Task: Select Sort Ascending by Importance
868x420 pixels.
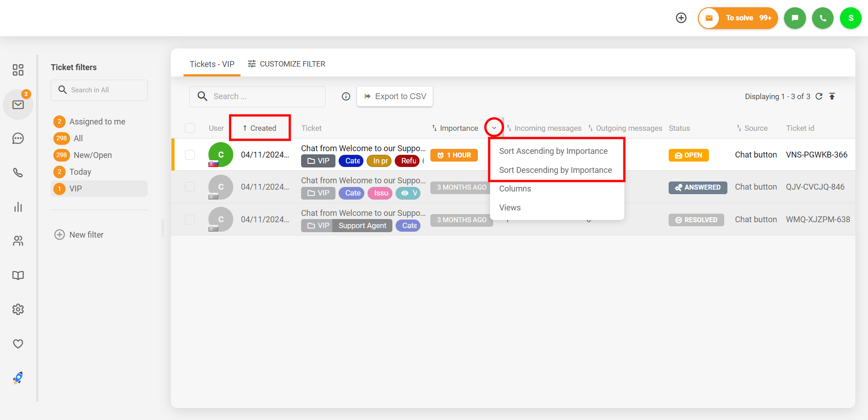Action: [x=553, y=151]
